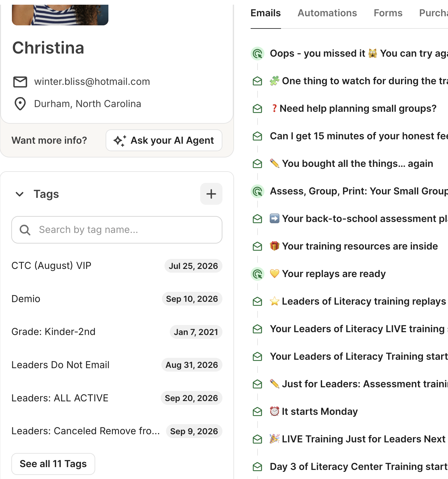Click the envelope icon beside 'You bought all the things'
The height and width of the screenshot is (479, 448).
click(x=258, y=164)
